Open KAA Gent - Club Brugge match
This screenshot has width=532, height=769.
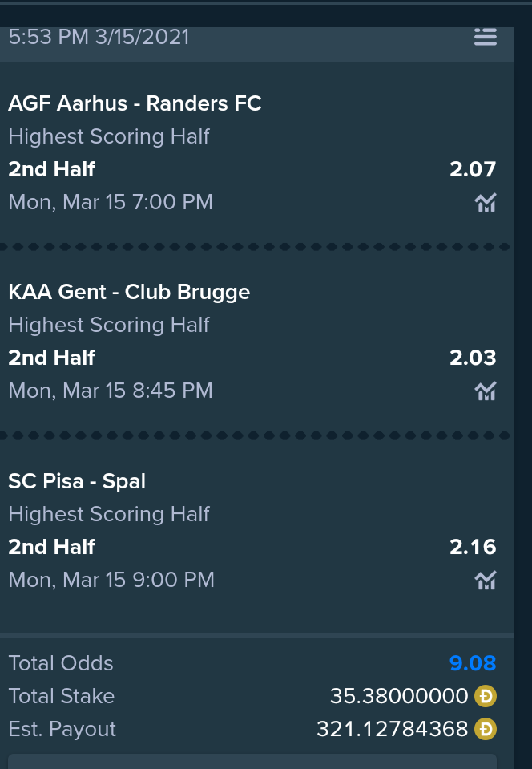point(129,293)
